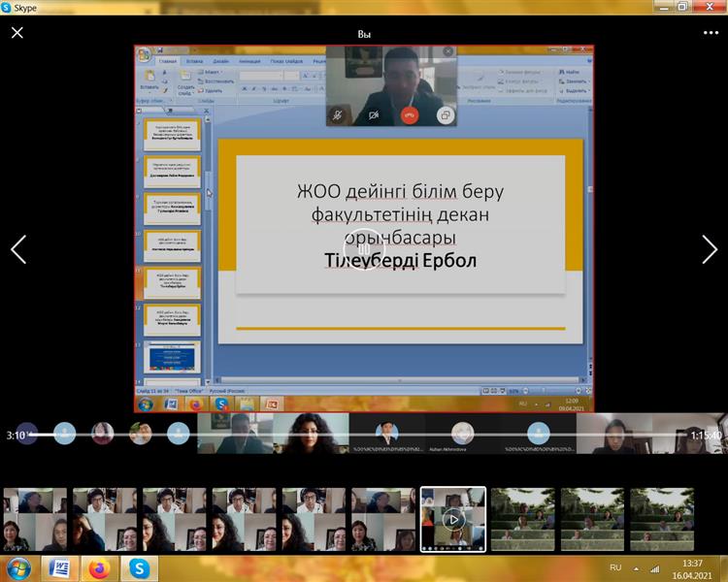728x582 pixels.
Task: Click the highlighted video thumbnail with play icon
Action: point(453,519)
